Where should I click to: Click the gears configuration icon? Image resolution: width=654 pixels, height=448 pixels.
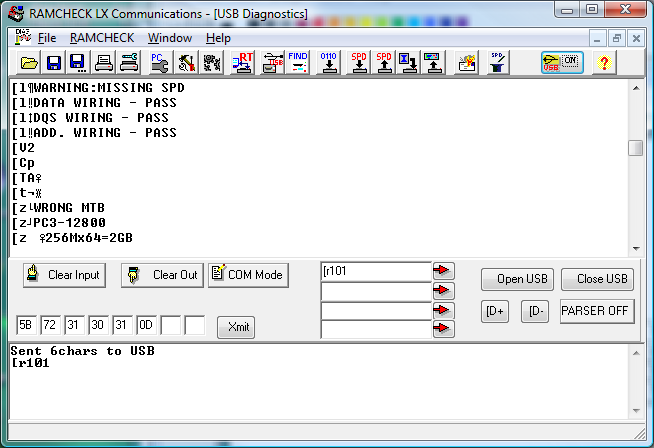point(211,63)
